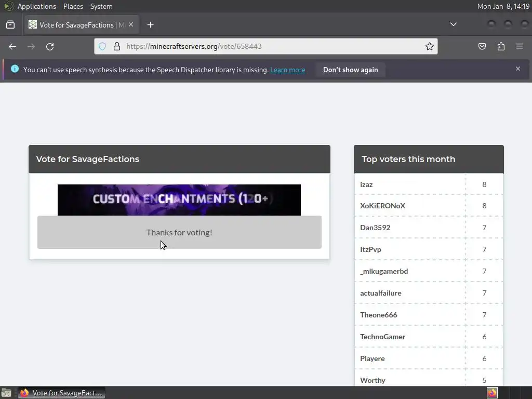Click voter name XoKiERONoX
The image size is (532, 399).
click(x=382, y=206)
